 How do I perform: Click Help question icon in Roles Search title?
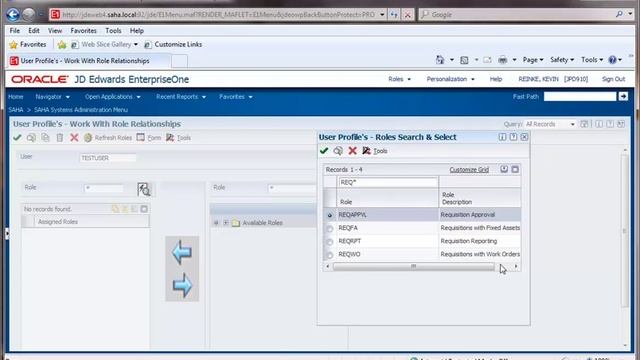pyautogui.click(x=513, y=137)
